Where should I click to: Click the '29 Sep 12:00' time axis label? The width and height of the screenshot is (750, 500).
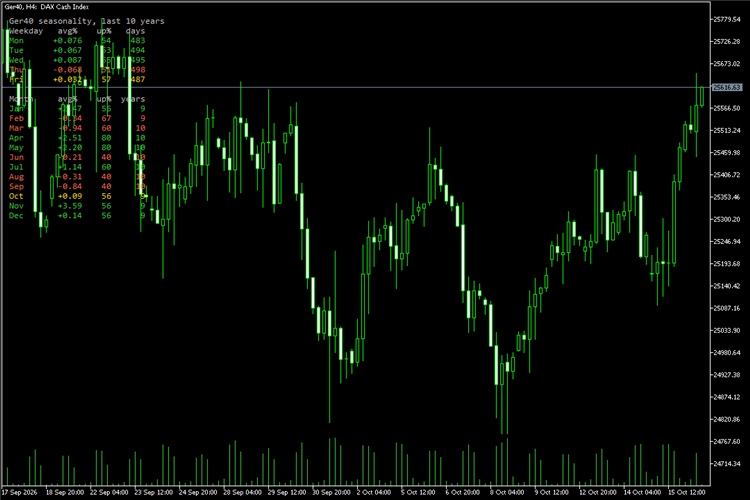click(287, 492)
